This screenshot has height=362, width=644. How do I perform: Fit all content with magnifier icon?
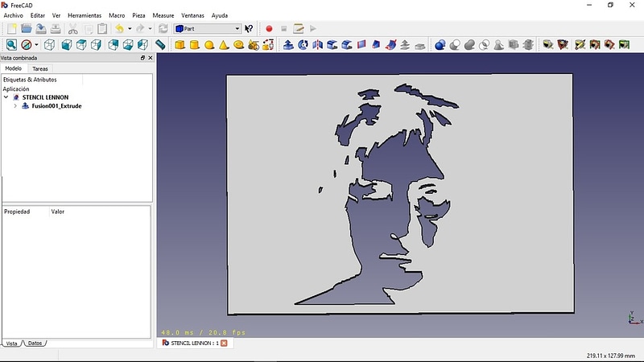[11, 45]
